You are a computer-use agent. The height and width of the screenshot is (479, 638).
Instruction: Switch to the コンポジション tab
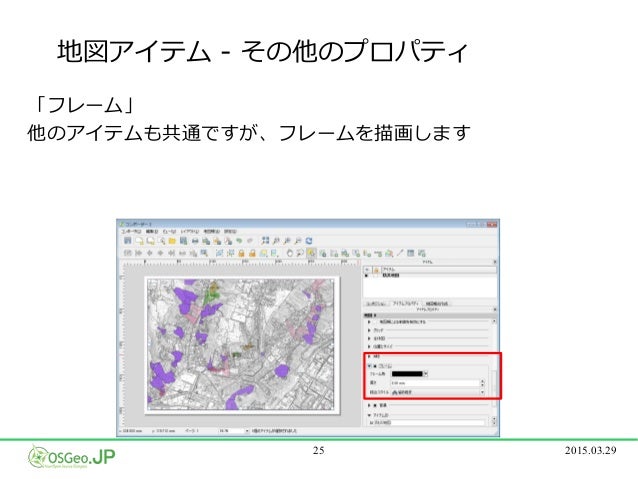pos(377,304)
